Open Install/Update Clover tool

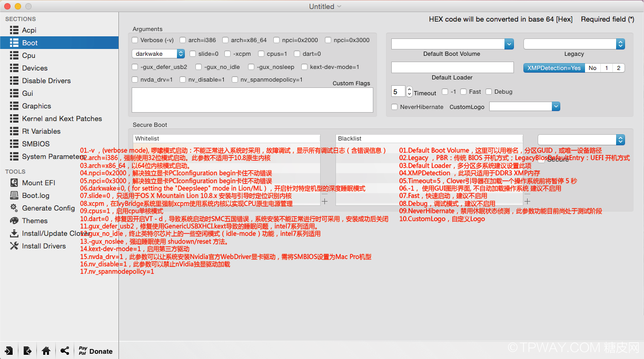click(59, 233)
